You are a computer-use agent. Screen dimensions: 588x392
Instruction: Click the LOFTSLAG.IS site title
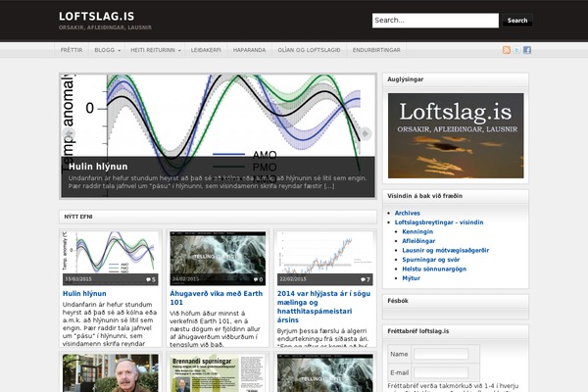coord(97,17)
